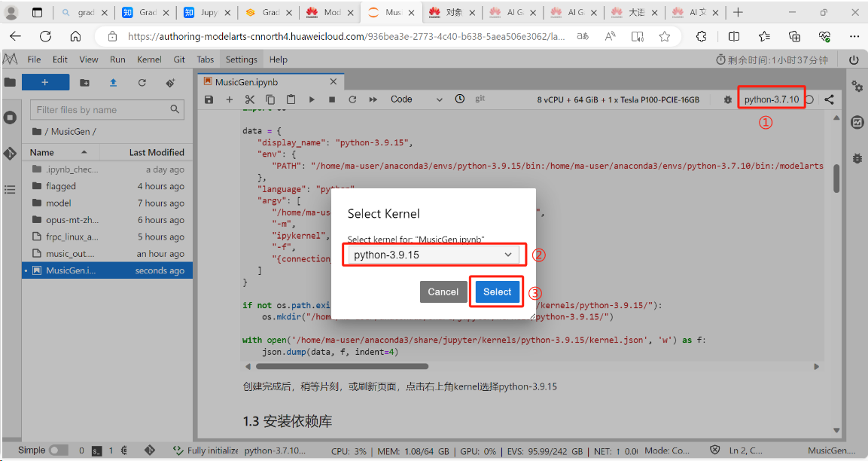Click the share icon in notebook toolbar
868x461 pixels.
pos(829,99)
